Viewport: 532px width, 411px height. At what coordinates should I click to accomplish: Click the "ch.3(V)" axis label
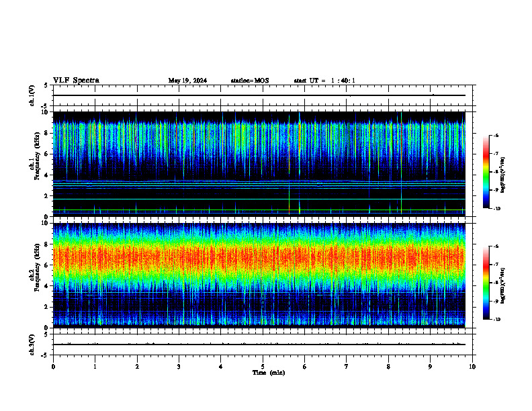click(x=32, y=345)
